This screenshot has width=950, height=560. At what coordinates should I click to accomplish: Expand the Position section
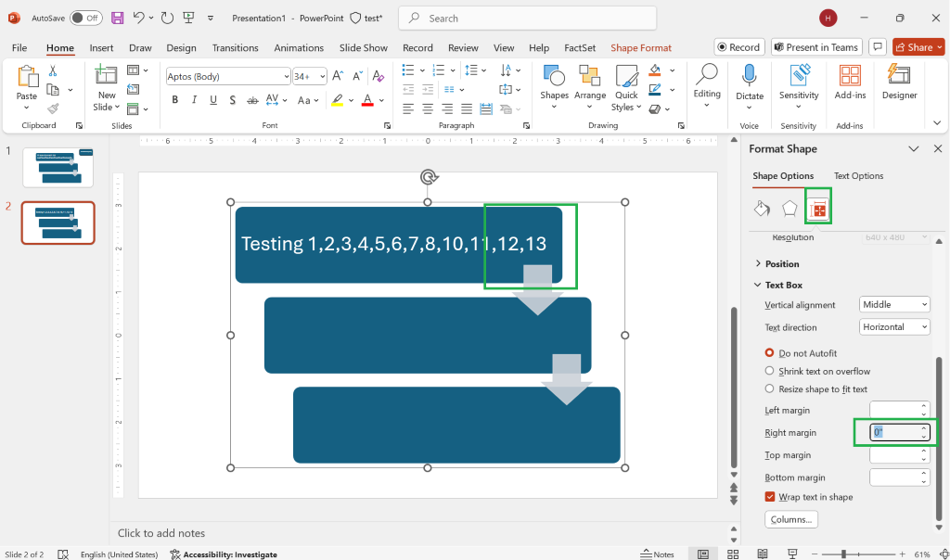781,264
